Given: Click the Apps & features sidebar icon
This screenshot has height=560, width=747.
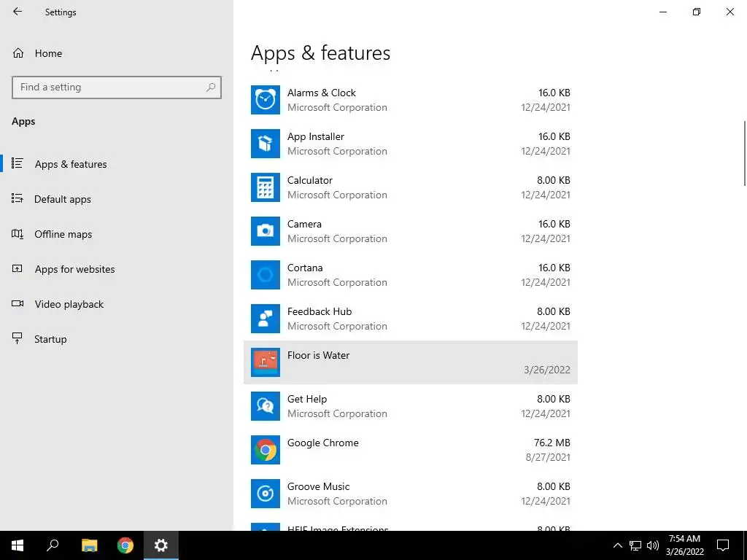Looking at the screenshot, I should (18, 163).
